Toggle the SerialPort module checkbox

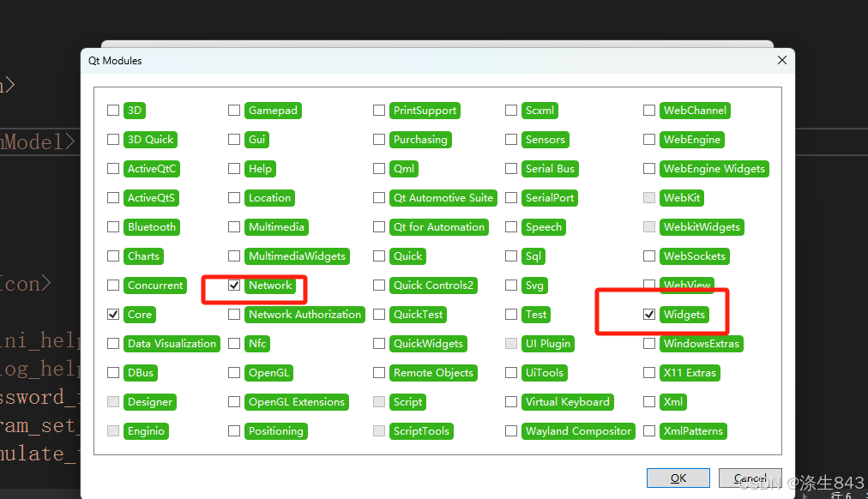[511, 197]
